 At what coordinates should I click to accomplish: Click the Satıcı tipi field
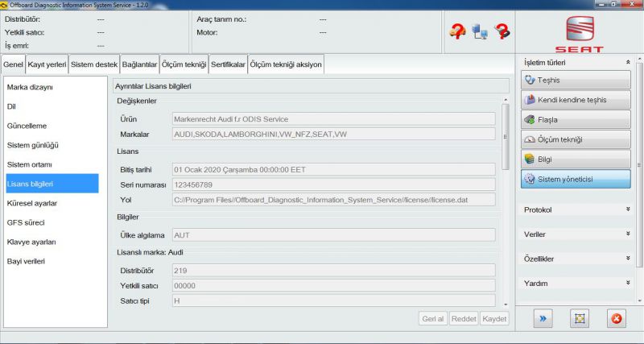tap(333, 300)
